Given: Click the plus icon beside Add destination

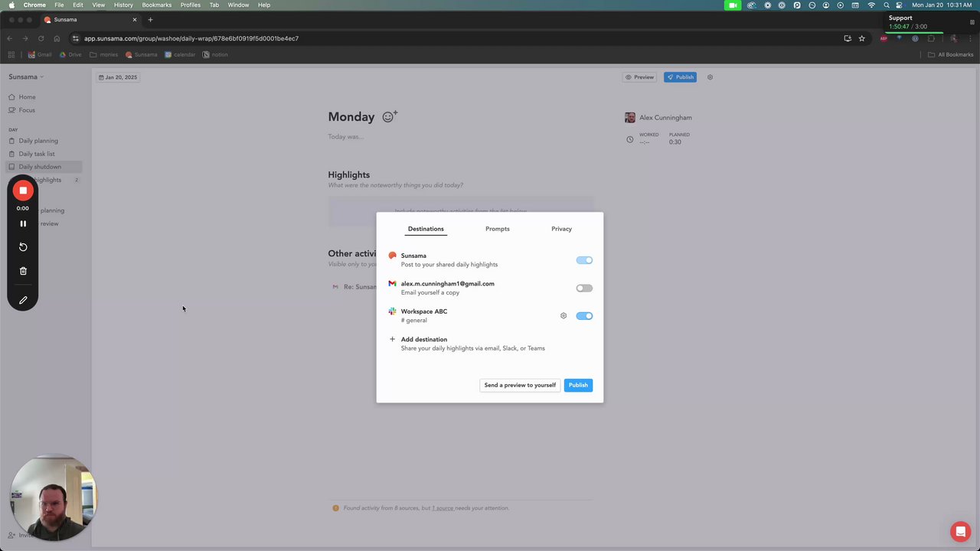Looking at the screenshot, I should pyautogui.click(x=392, y=339).
